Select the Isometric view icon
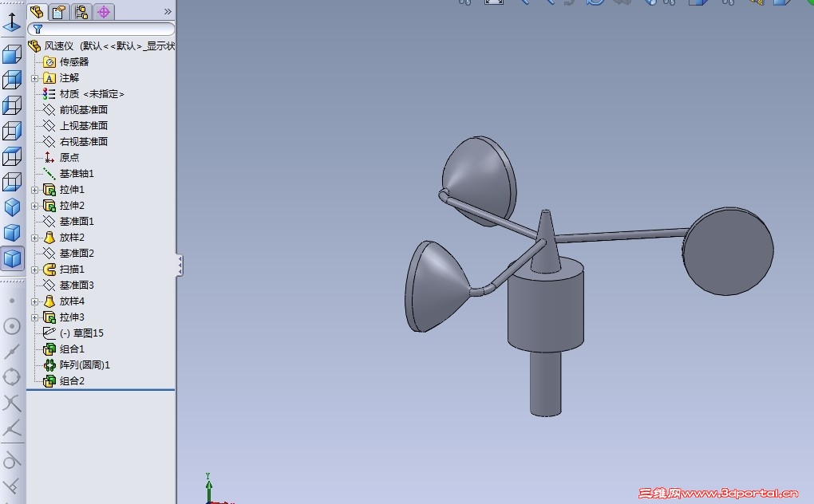This screenshot has width=814, height=504. pos(12,207)
